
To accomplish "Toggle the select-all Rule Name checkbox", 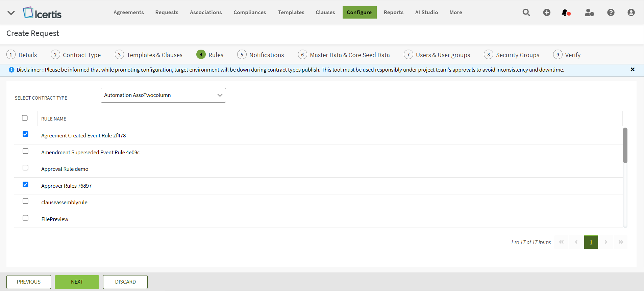I will pyautogui.click(x=25, y=118).
